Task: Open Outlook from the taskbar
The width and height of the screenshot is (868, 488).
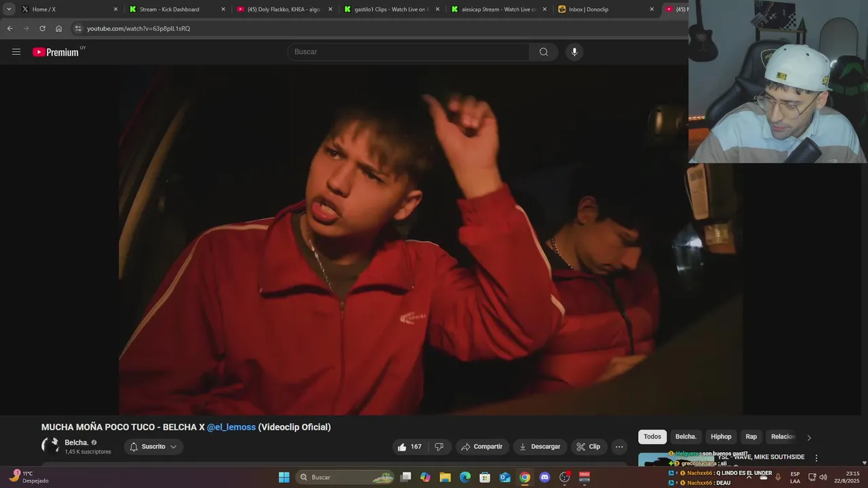Action: tap(505, 477)
